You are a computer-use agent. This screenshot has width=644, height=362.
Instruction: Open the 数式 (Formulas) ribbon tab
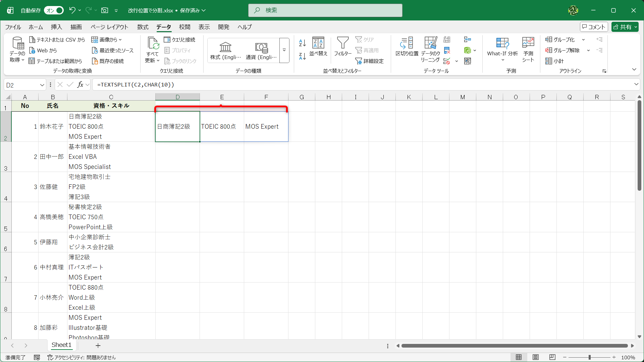pos(143,27)
